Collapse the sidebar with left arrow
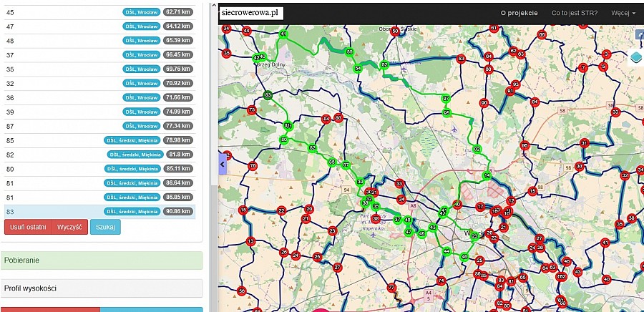This screenshot has height=312, width=644. (222, 165)
